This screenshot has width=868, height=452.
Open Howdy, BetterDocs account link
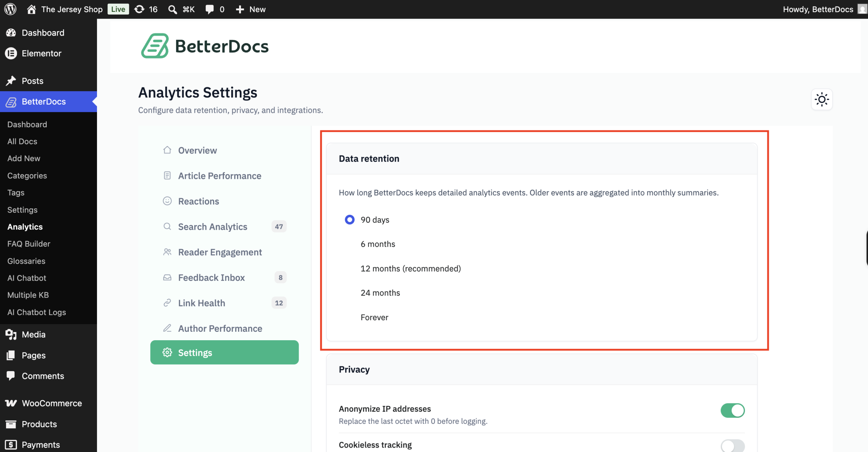pyautogui.click(x=818, y=9)
